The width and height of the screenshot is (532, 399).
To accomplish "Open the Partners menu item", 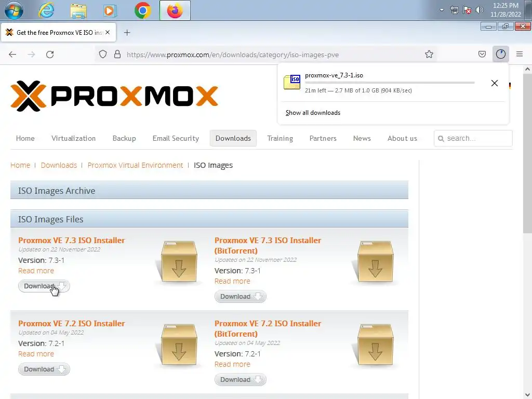I will (323, 138).
